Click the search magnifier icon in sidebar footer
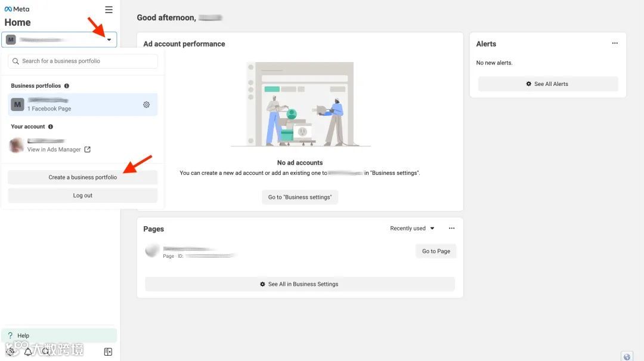644x361 pixels. 45,351
